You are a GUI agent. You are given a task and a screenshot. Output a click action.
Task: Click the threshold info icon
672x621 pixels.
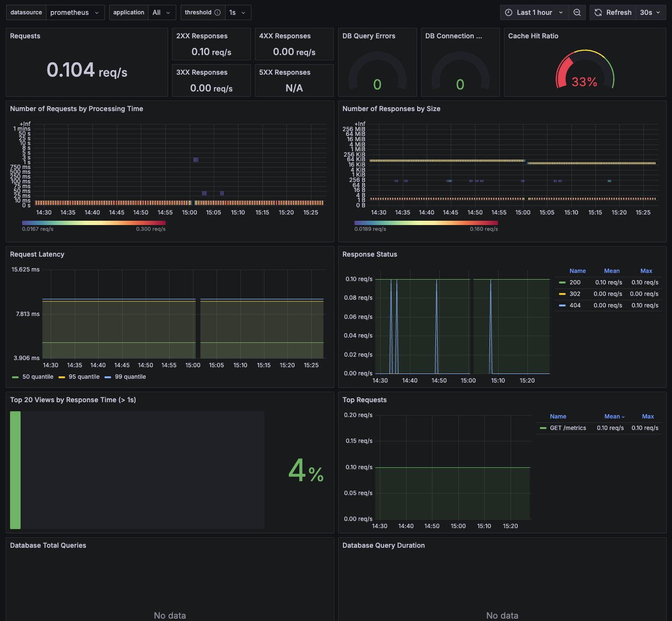click(x=217, y=12)
